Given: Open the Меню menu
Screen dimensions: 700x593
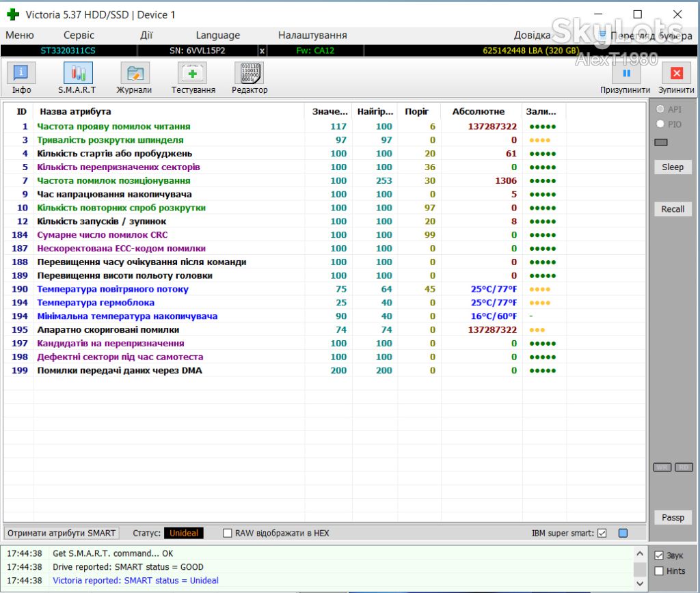Looking at the screenshot, I should coord(20,36).
